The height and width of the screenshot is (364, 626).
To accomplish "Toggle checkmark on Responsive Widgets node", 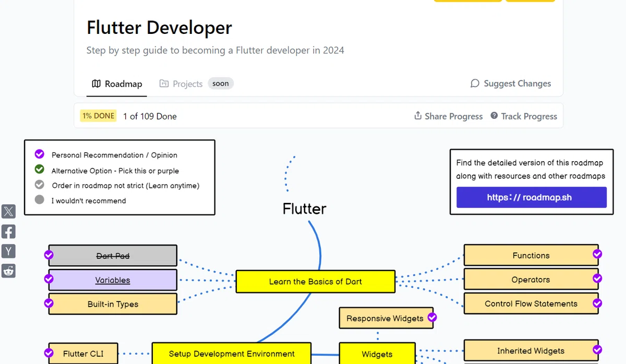I will (x=432, y=317).
